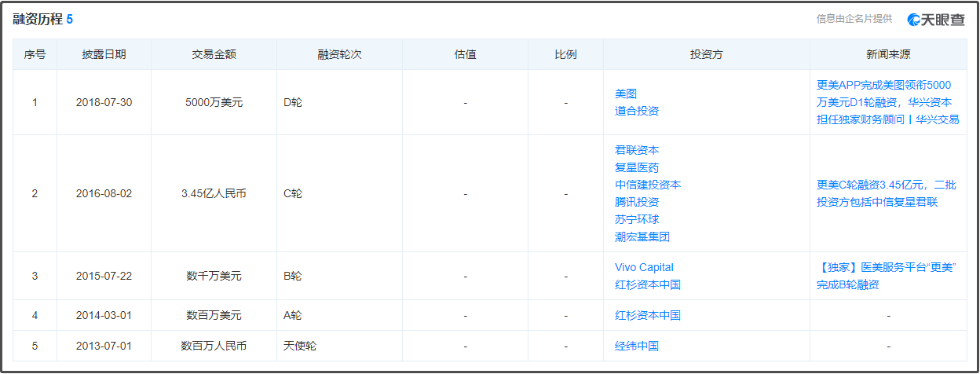Select the 融资历程 section heading
The image size is (980, 374).
[x=38, y=19]
